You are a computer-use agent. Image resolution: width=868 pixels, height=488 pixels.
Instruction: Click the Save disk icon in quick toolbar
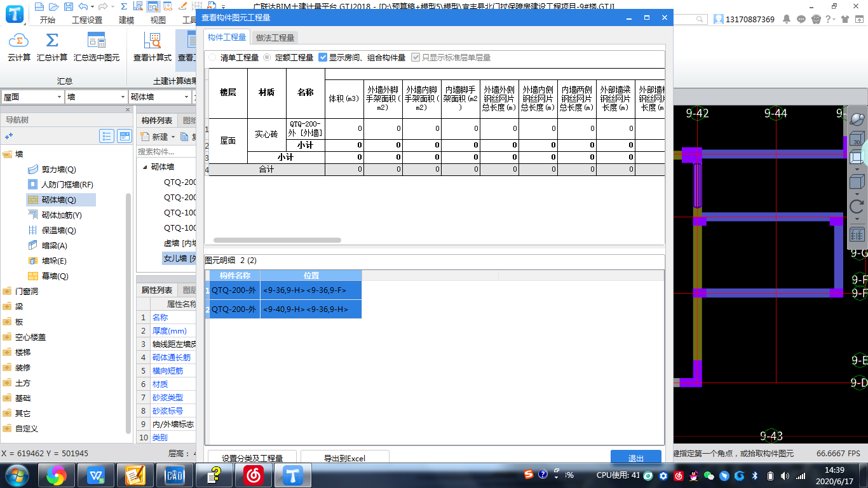(x=67, y=6)
